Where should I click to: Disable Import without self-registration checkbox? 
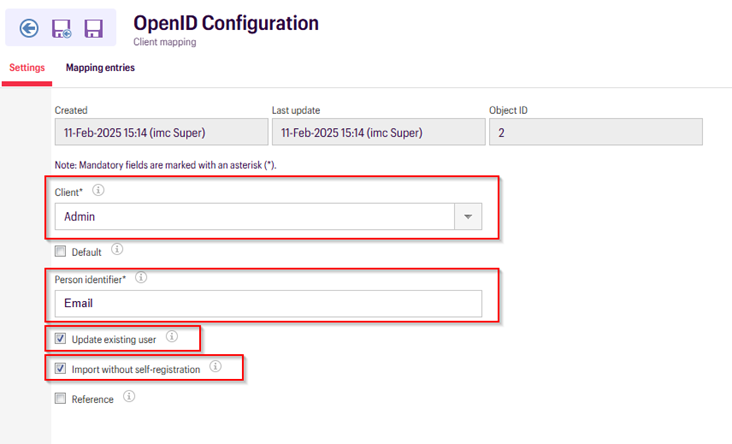[60, 369]
